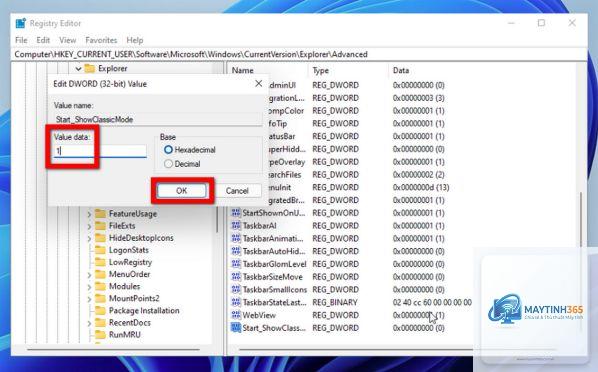This screenshot has width=598, height=372.
Task: Click the Value data input field
Action: 100,151
